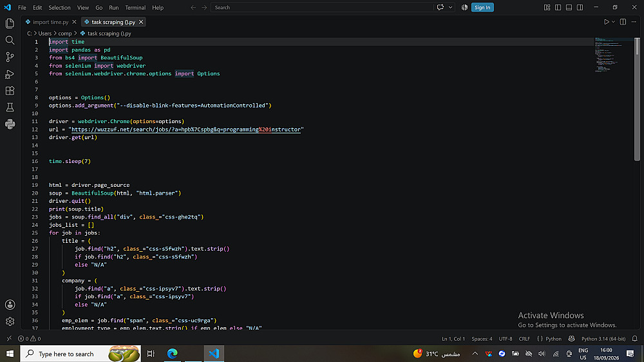This screenshot has width=644, height=362.
Task: Open the Extensions view
Action: tap(10, 91)
